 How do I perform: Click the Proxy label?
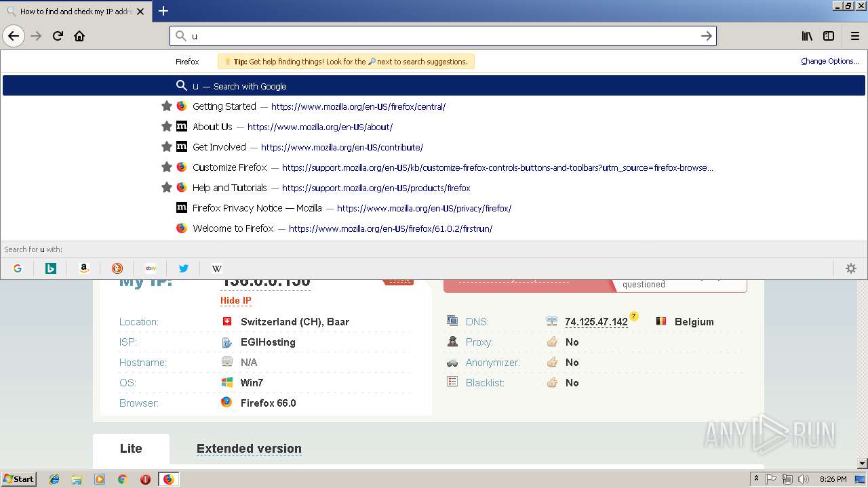(479, 342)
